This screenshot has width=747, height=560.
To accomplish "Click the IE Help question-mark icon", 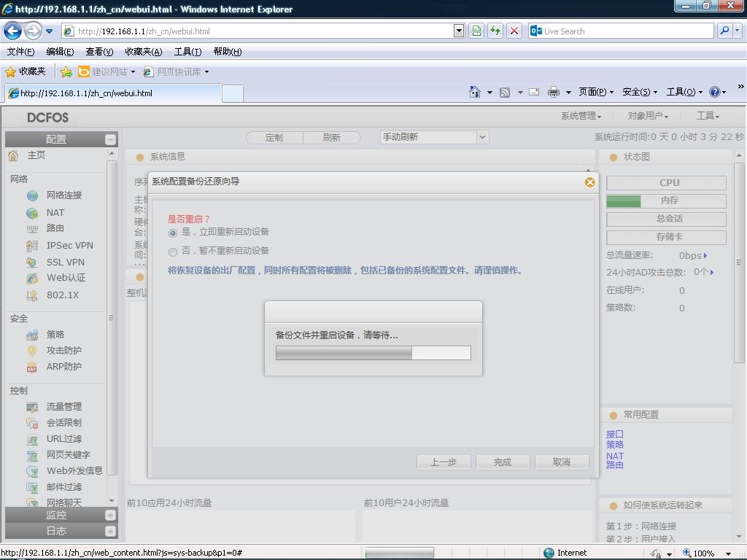I will pyautogui.click(x=715, y=92).
